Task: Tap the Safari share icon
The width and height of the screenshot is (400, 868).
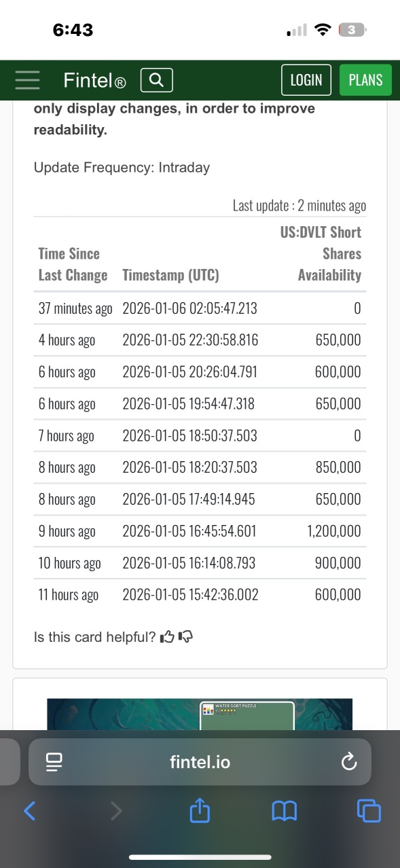Action: (x=200, y=810)
